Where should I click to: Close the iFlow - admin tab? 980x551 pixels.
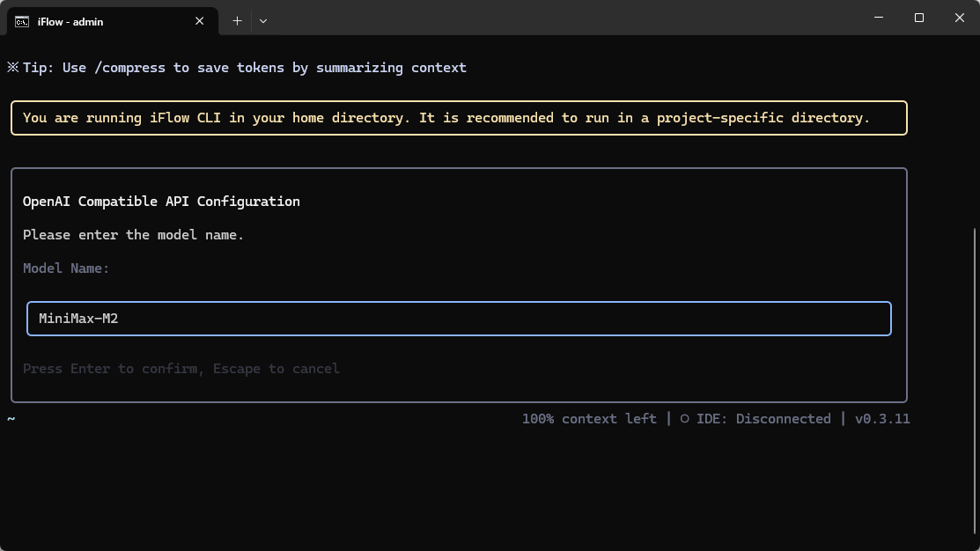click(200, 21)
